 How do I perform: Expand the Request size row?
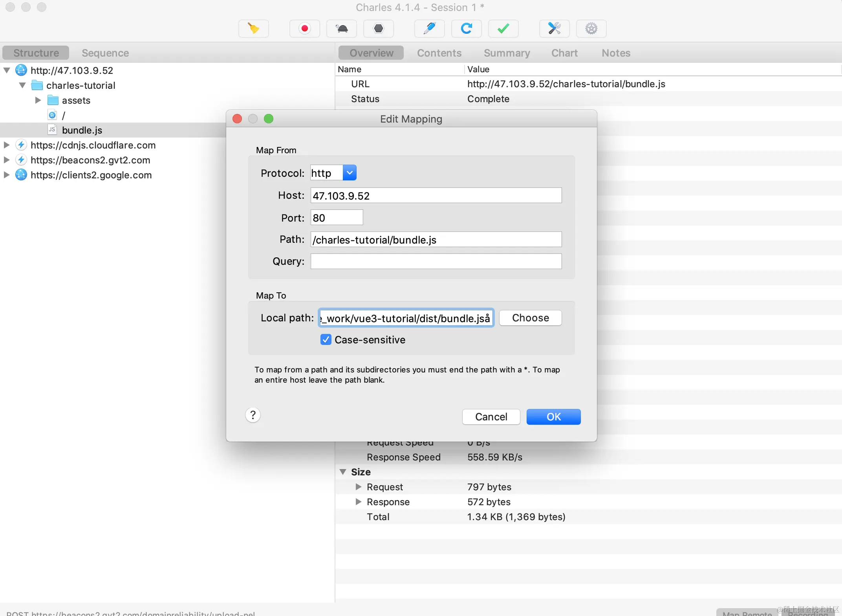pyautogui.click(x=358, y=487)
